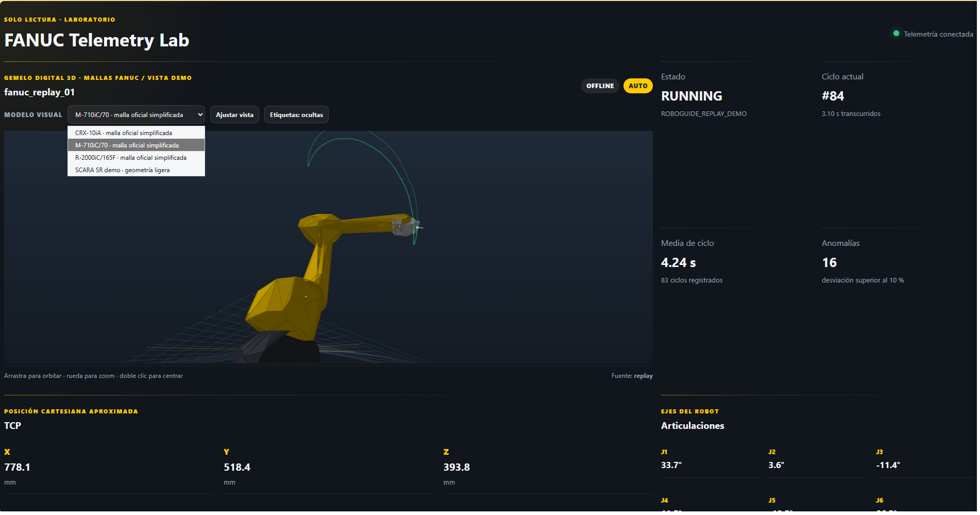
Task: Click the RUNNING status value
Action: tap(691, 96)
